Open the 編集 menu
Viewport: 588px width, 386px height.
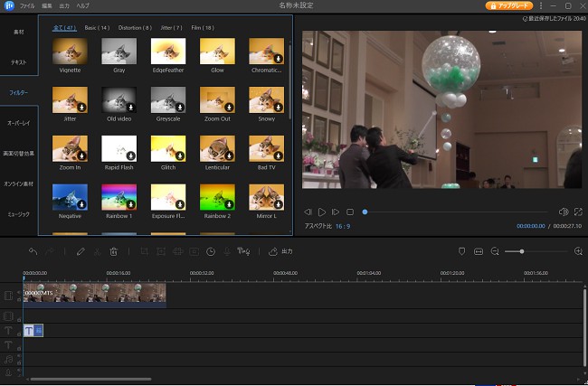tap(47, 5)
